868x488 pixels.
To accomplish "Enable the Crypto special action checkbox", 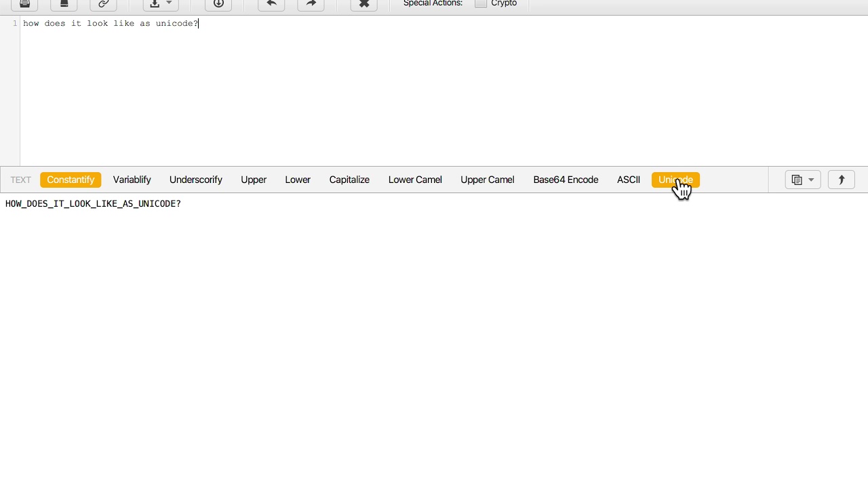I will (481, 3).
